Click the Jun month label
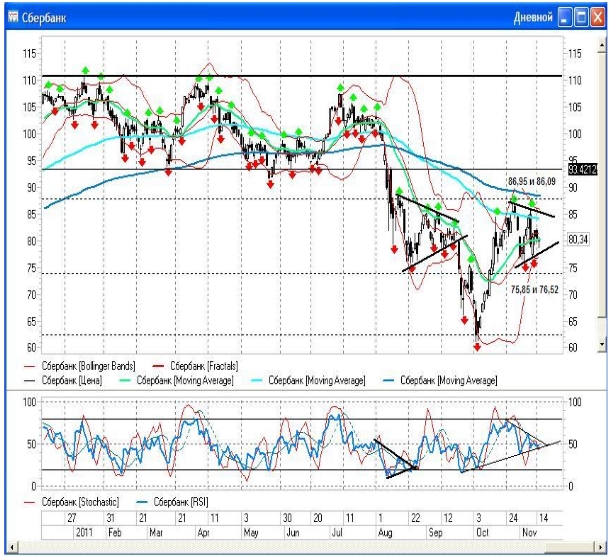Image resolution: width=612 pixels, height=557 pixels. tap(293, 532)
